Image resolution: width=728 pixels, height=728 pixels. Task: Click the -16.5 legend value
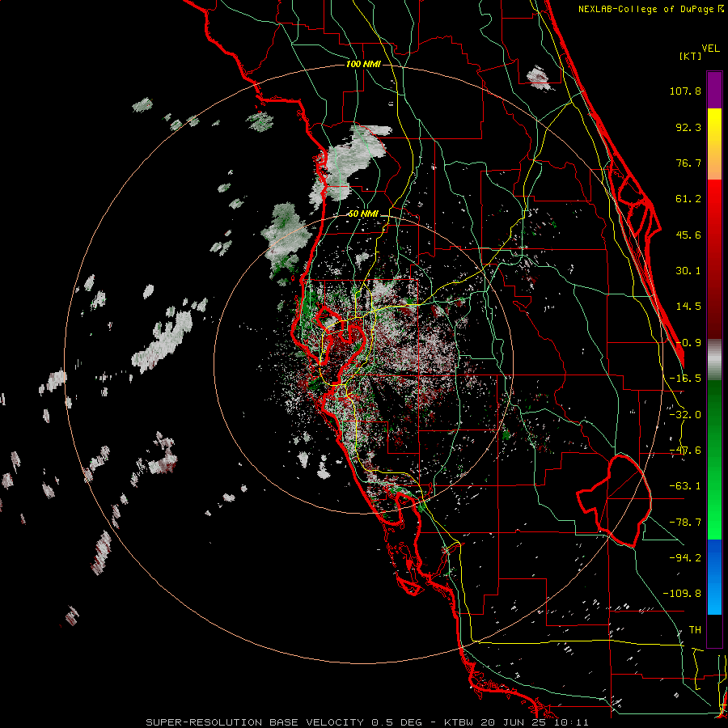click(x=685, y=379)
